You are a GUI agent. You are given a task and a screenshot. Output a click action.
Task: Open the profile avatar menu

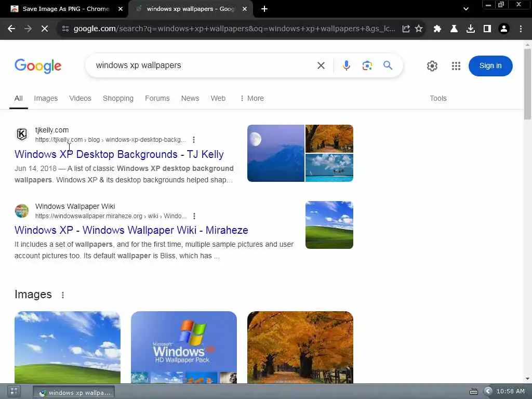click(x=504, y=29)
